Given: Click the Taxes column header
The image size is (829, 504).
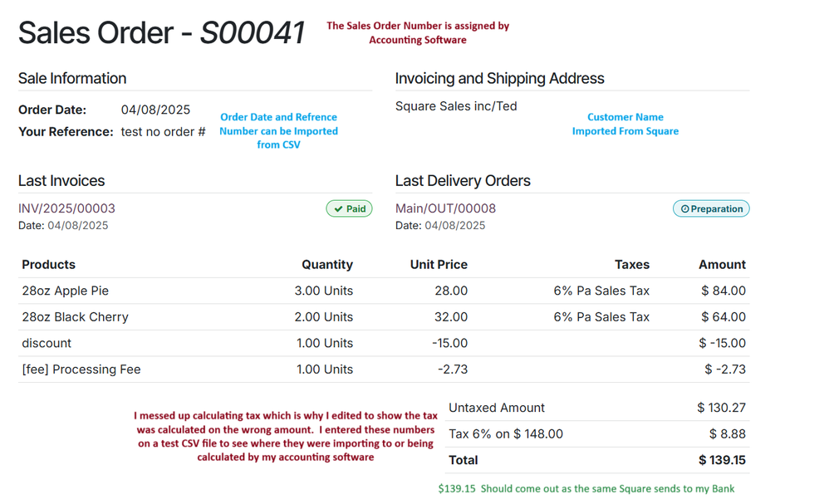Looking at the screenshot, I should (632, 265).
